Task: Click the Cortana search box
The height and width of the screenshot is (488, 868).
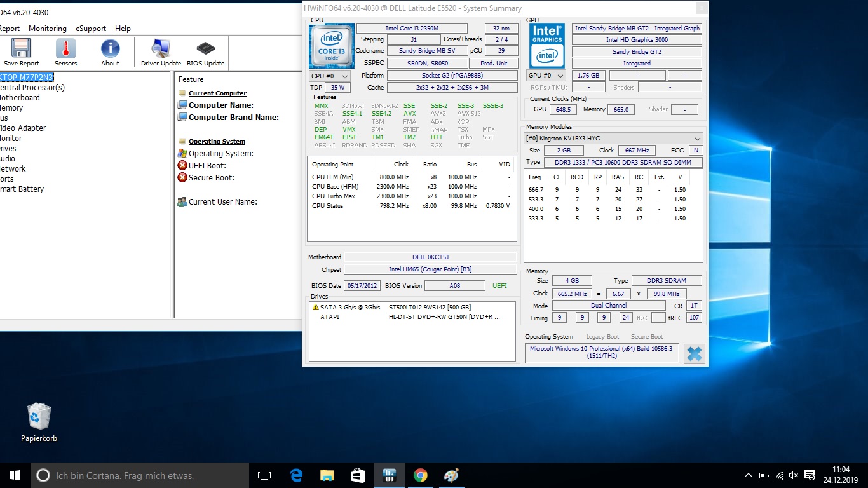Action: (140, 475)
